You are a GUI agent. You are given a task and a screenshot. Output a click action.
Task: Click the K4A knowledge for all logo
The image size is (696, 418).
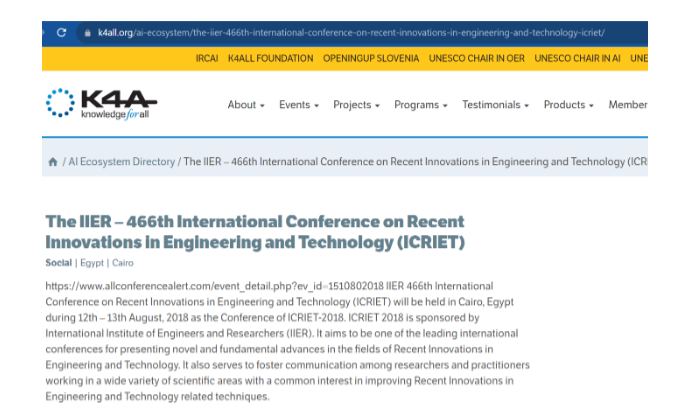102,104
